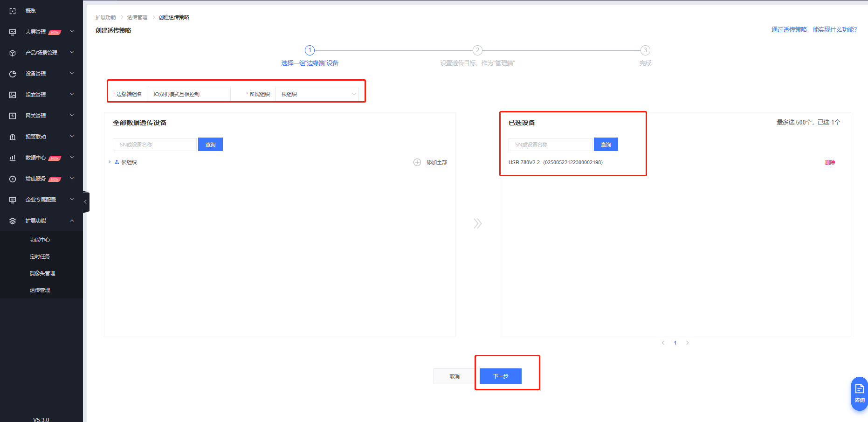
Task: Click the double-arrow transfer icon between panels
Action: 477,223
